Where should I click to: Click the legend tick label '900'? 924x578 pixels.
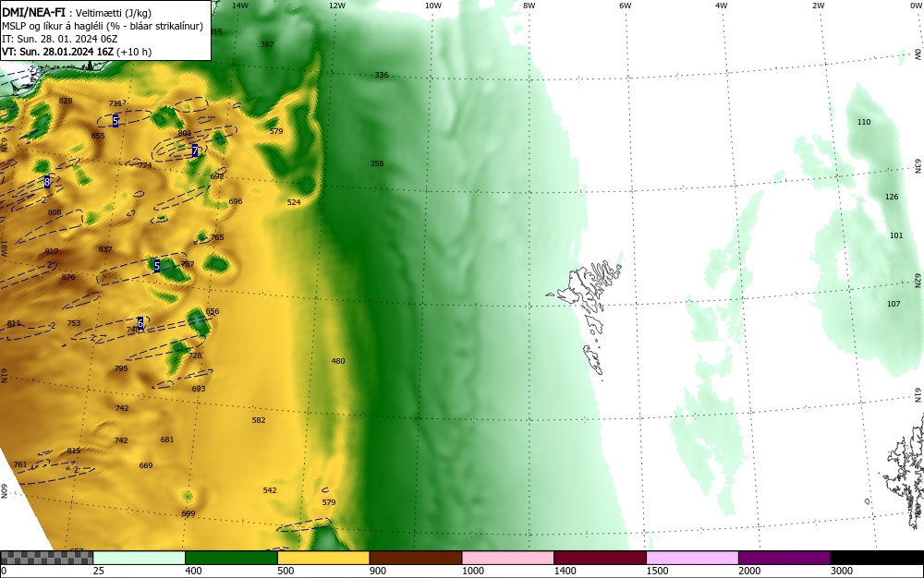click(378, 571)
